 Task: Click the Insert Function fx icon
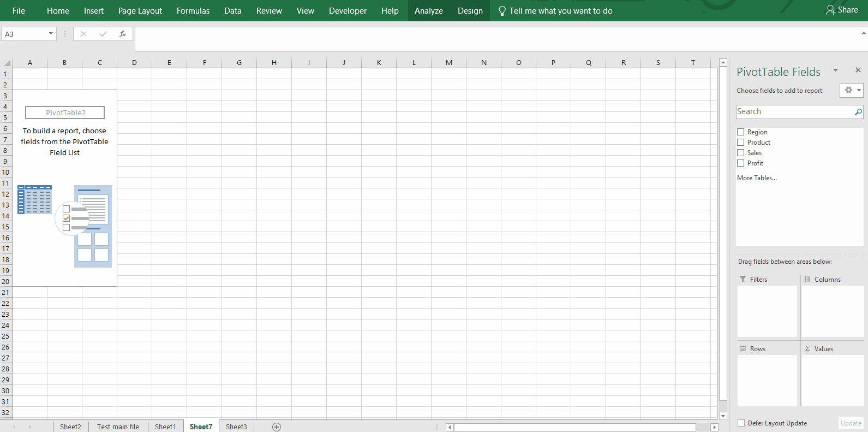point(123,34)
